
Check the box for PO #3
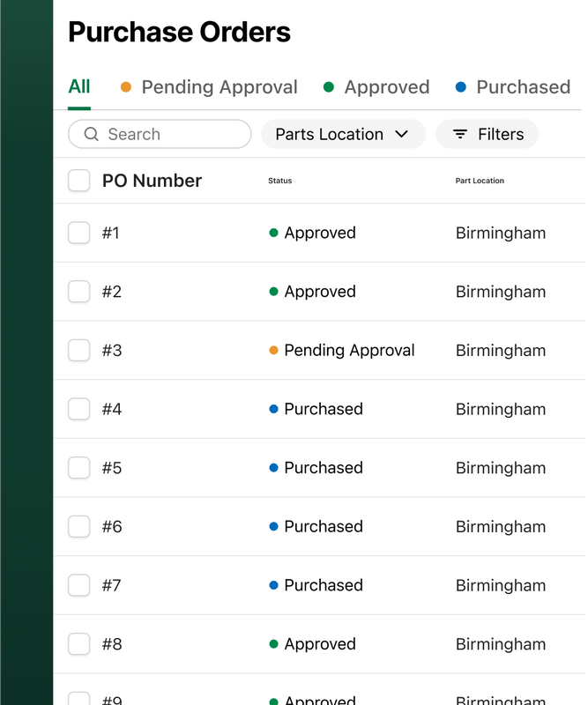click(x=78, y=350)
